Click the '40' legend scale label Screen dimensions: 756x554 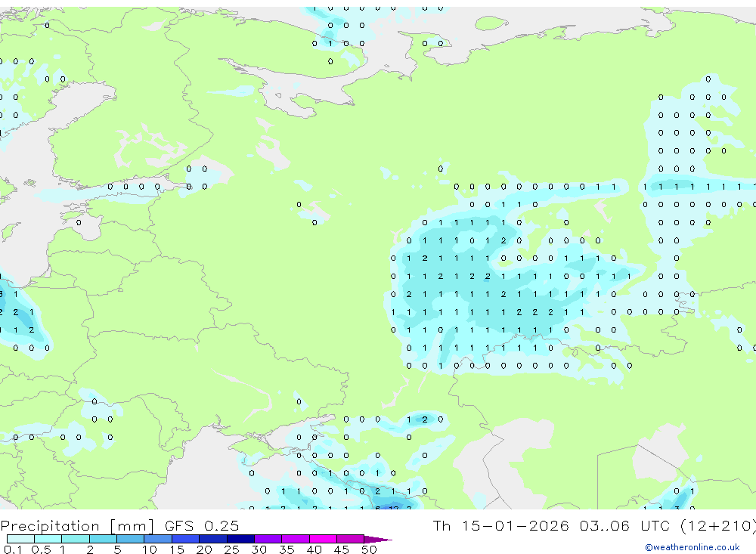pos(314,549)
